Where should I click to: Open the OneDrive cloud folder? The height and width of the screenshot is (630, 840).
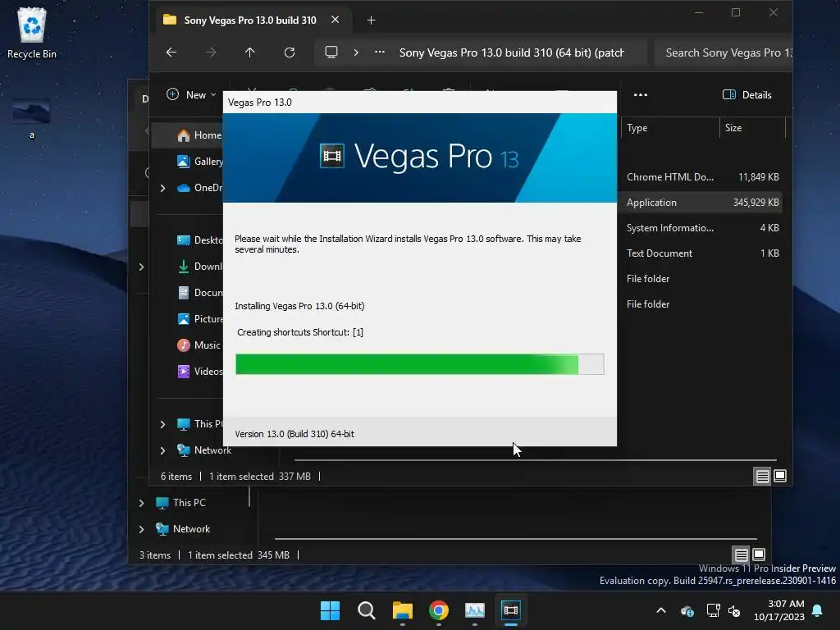[199, 188]
